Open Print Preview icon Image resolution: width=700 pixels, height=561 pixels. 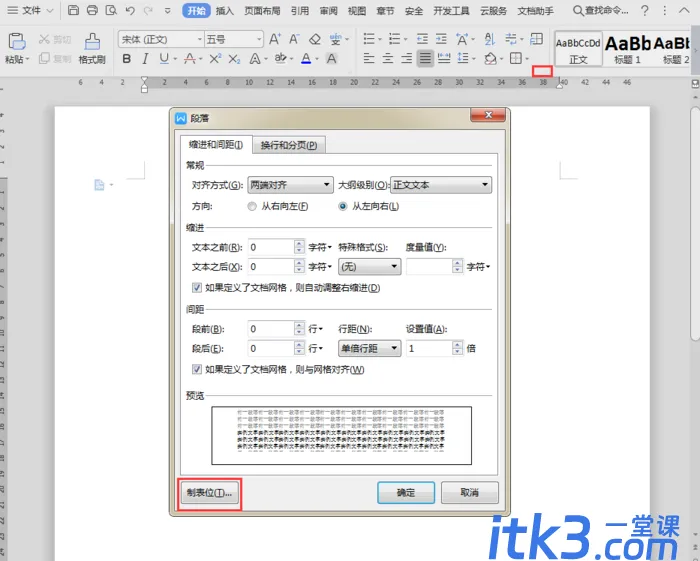(111, 10)
